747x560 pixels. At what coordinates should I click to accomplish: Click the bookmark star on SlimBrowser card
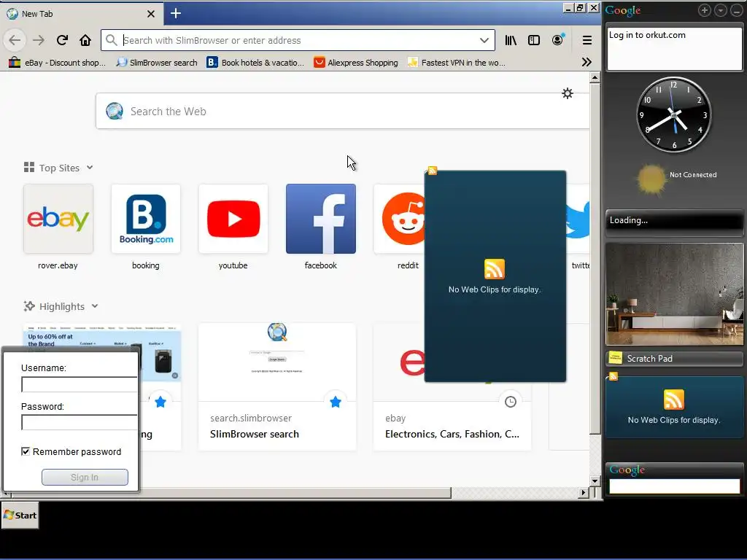click(336, 402)
